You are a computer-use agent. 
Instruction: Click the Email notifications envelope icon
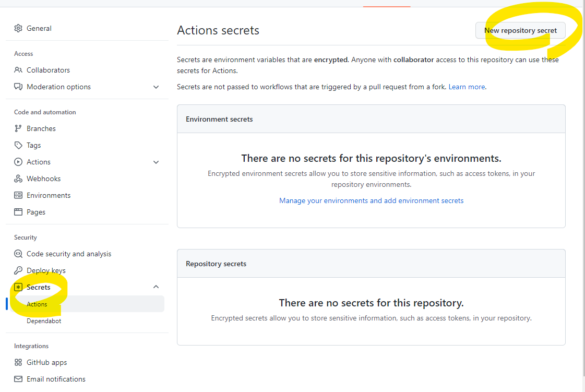coord(18,379)
